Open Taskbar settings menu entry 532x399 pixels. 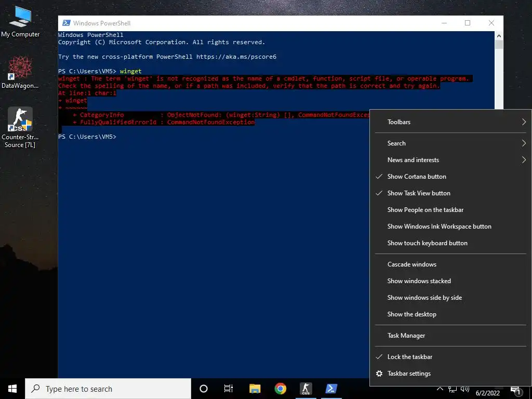450,374
